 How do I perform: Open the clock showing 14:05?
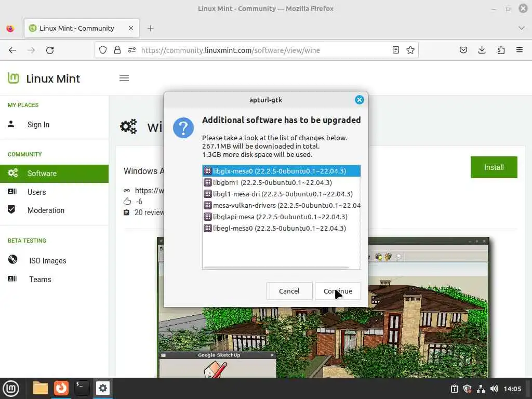click(512, 389)
